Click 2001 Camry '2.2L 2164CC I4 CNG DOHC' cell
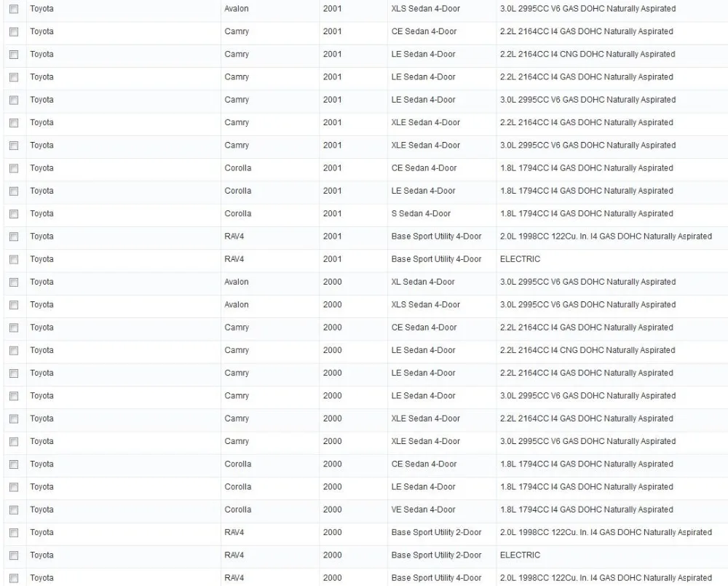Screen dimensions: 728x586 pyautogui.click(x=587, y=55)
